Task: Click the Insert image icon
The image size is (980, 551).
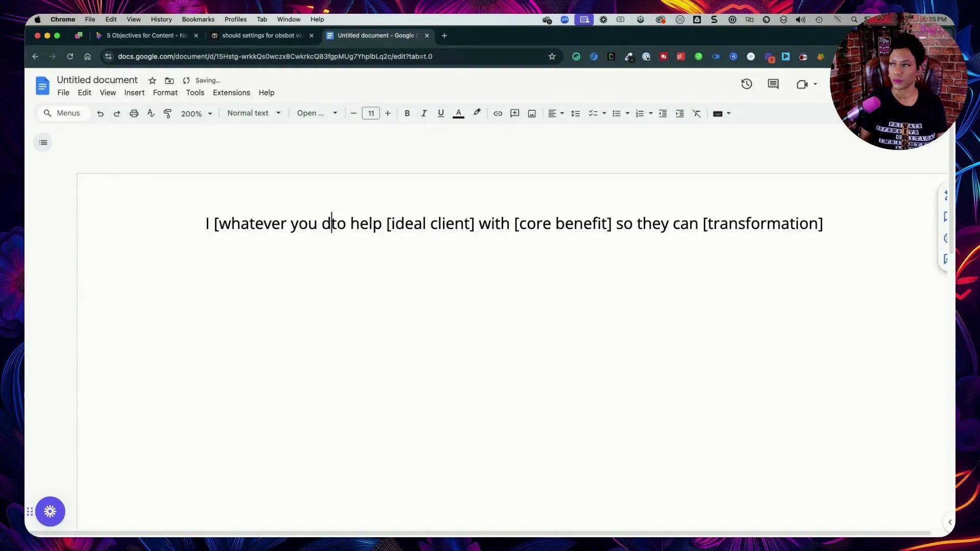Action: (532, 113)
